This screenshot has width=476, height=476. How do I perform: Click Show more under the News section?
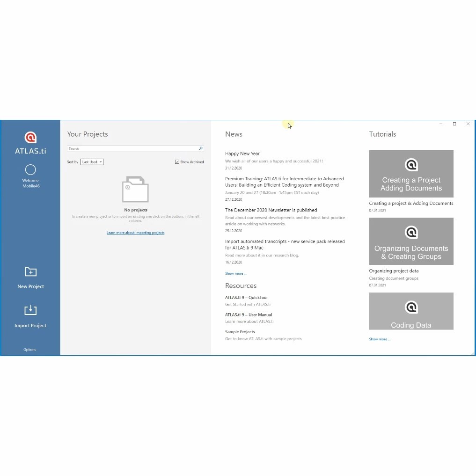[x=235, y=273]
